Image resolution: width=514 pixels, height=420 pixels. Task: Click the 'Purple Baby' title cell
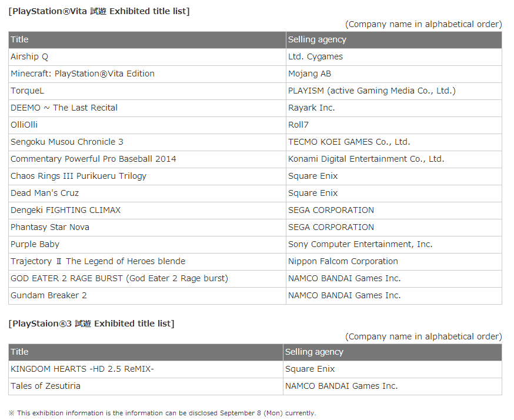[147, 244]
